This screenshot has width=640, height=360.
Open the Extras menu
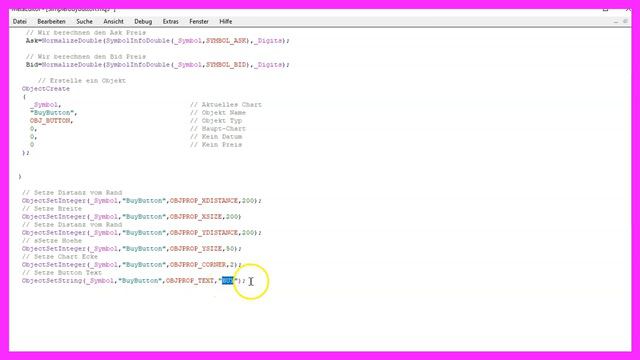pyautogui.click(x=171, y=22)
